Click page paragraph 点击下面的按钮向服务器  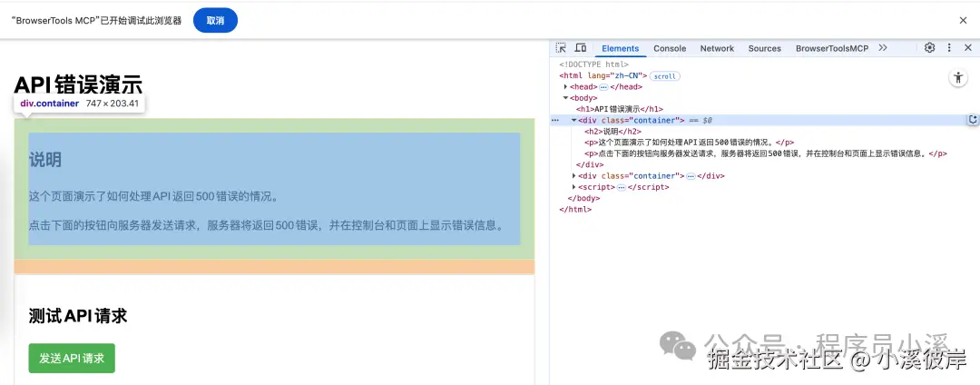[x=266, y=225]
